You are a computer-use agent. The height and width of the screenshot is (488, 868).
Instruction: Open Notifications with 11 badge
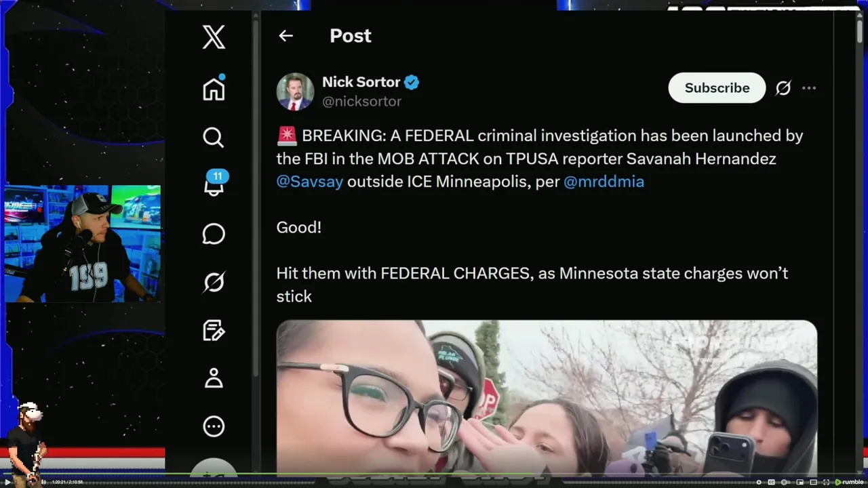click(x=215, y=184)
